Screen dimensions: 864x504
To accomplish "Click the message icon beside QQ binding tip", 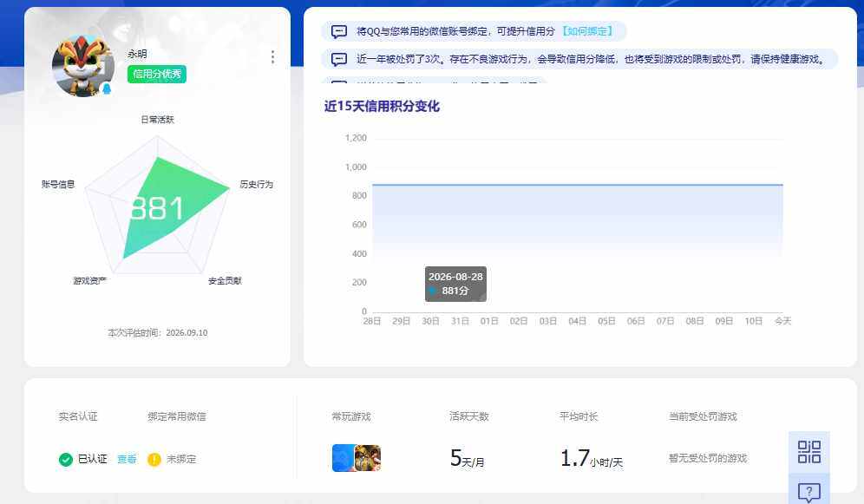I will [x=339, y=31].
